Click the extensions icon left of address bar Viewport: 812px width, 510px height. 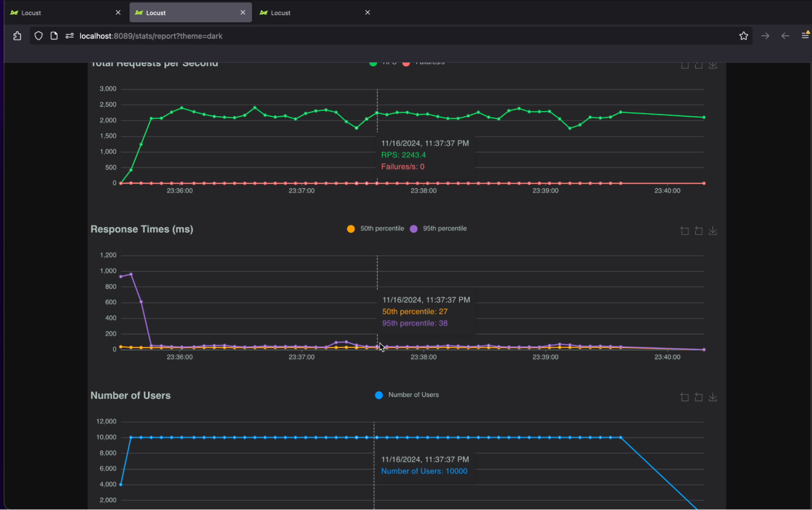pos(17,36)
